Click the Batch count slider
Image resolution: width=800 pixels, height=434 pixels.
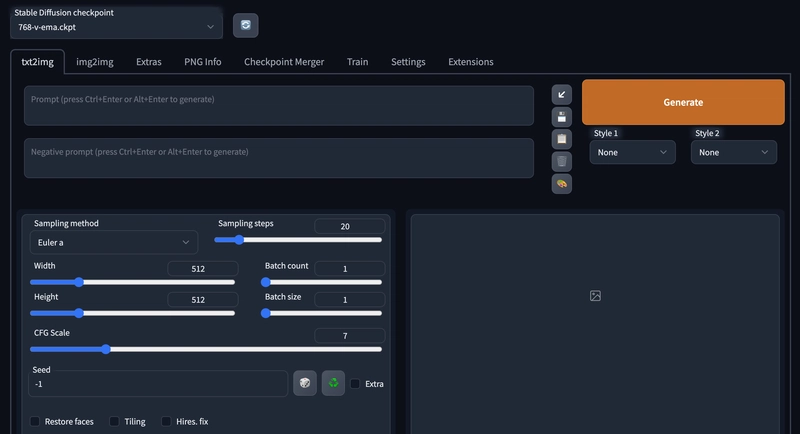pos(321,282)
